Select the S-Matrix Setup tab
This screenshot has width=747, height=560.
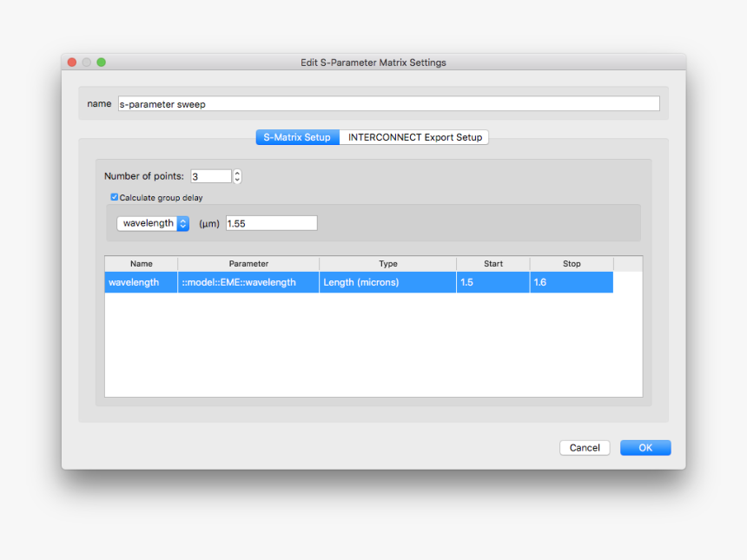pyautogui.click(x=297, y=136)
